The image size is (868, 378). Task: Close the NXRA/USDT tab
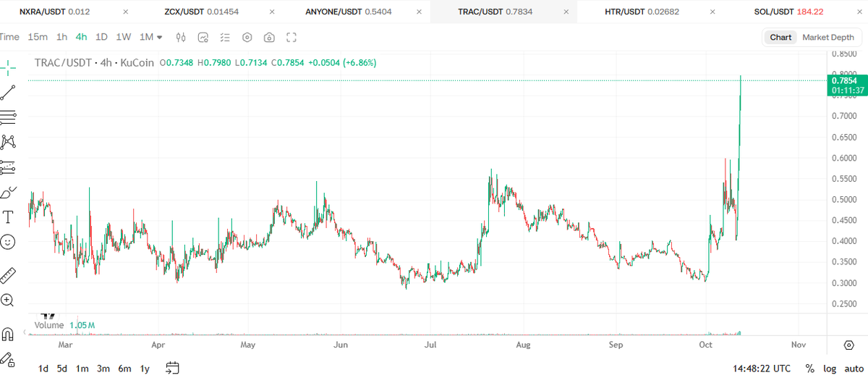tap(126, 12)
